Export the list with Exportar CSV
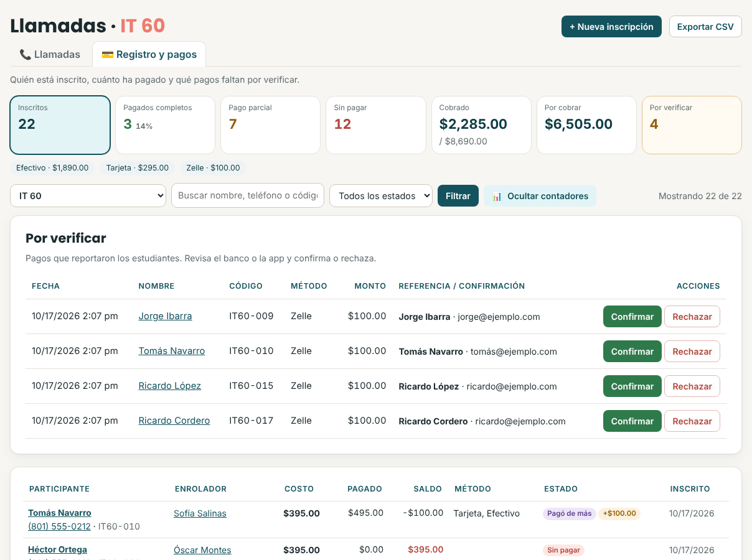The image size is (752, 560). pos(705,27)
